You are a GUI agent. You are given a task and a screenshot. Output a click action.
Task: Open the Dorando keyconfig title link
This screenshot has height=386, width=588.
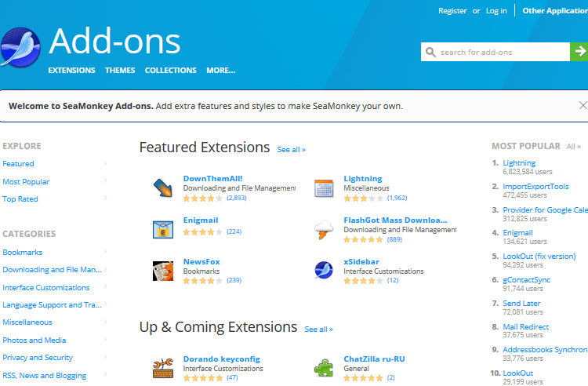coord(222,359)
